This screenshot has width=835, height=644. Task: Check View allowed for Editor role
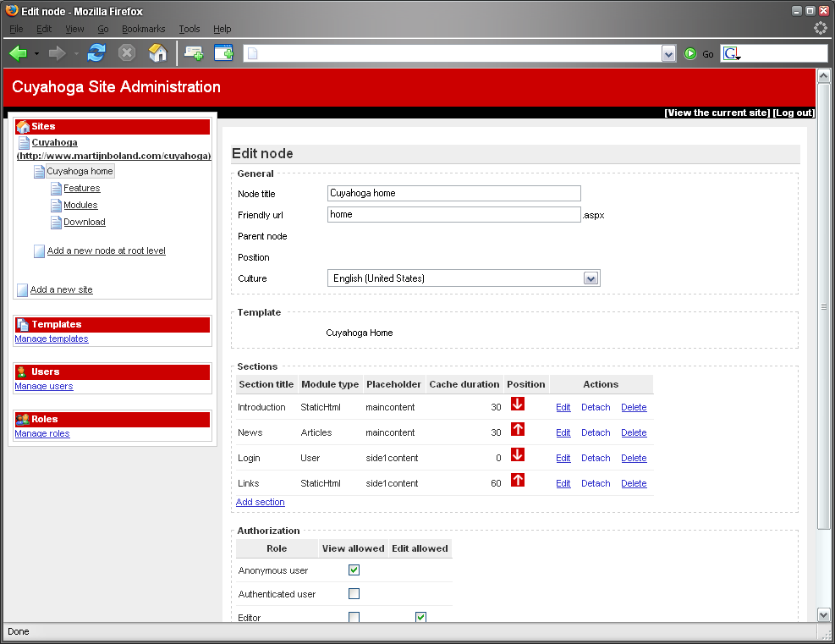pos(354,617)
